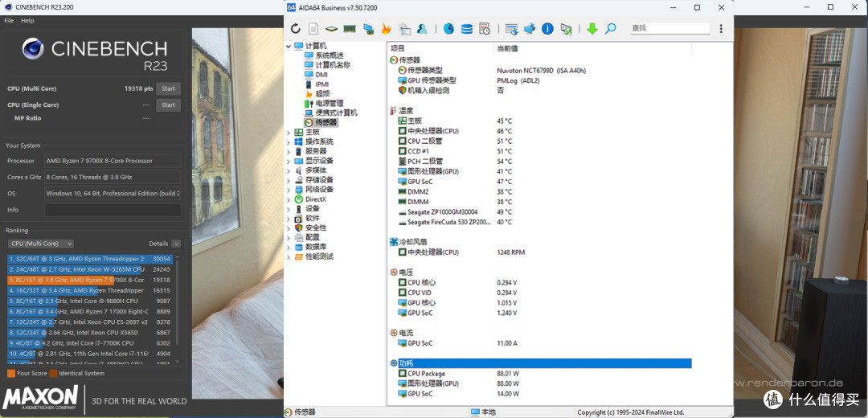Start the CPU Multi Core test
Image resolution: width=868 pixels, height=418 pixels.
168,88
